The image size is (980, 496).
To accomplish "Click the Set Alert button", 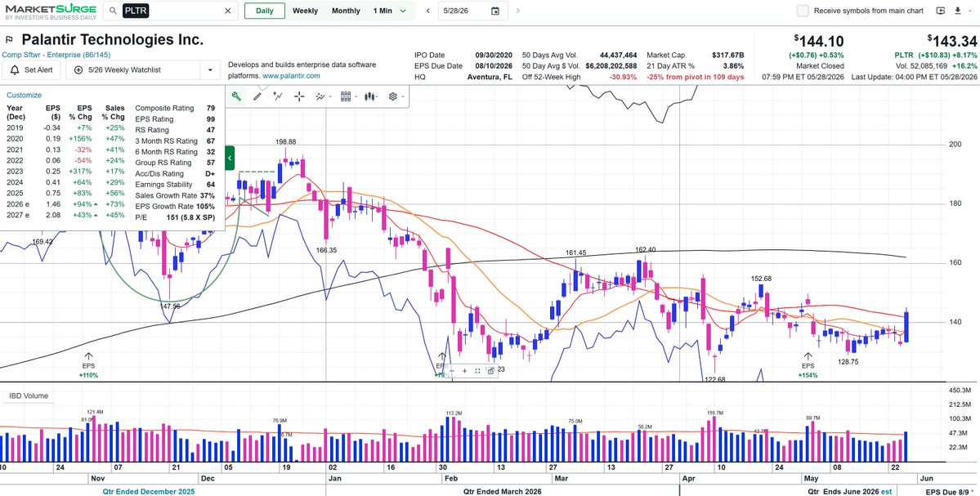I will (x=31, y=70).
